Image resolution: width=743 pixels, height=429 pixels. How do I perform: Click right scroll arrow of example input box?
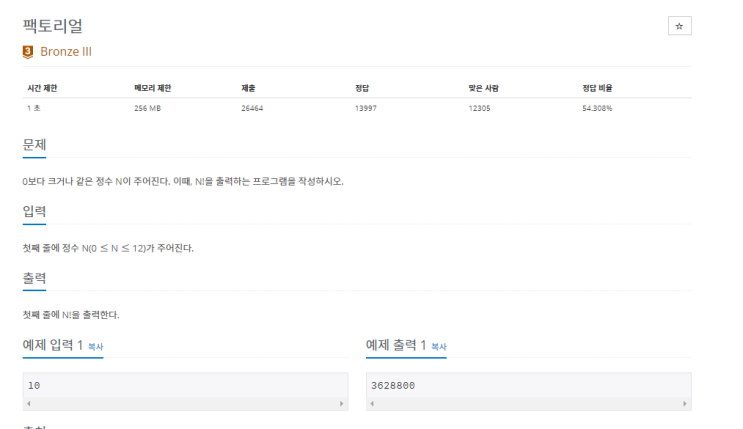point(342,404)
